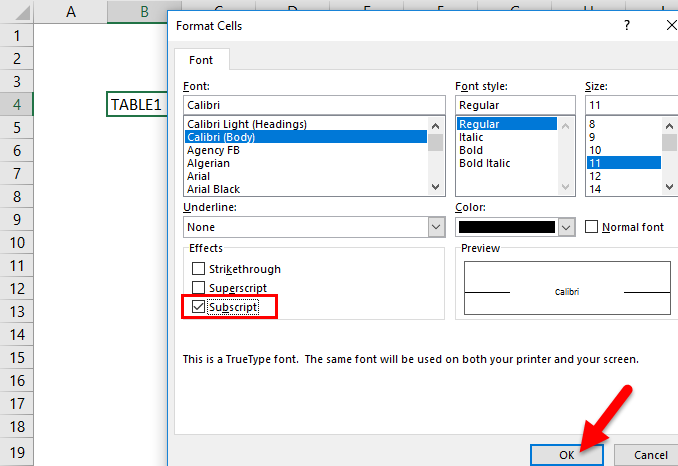Select the Font tab

(x=202, y=60)
